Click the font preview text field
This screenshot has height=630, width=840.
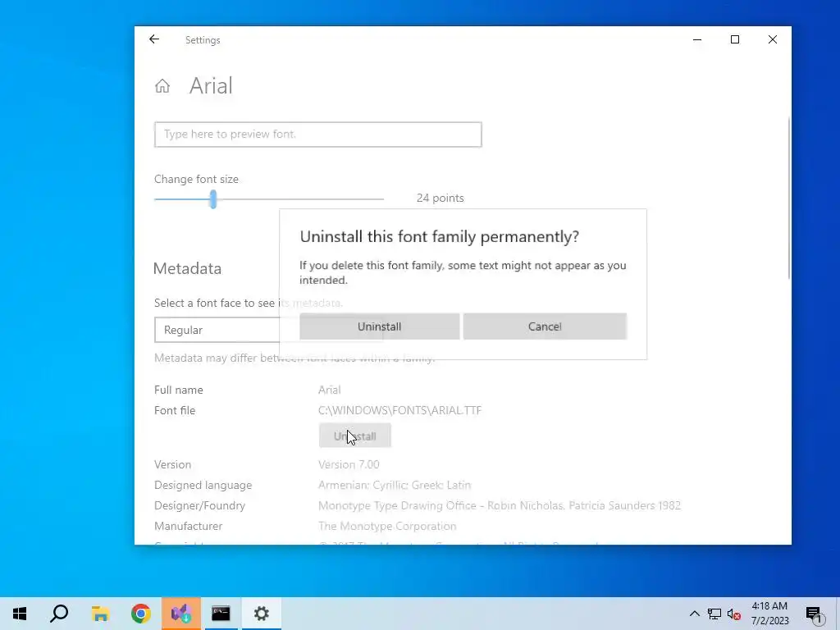coord(318,135)
